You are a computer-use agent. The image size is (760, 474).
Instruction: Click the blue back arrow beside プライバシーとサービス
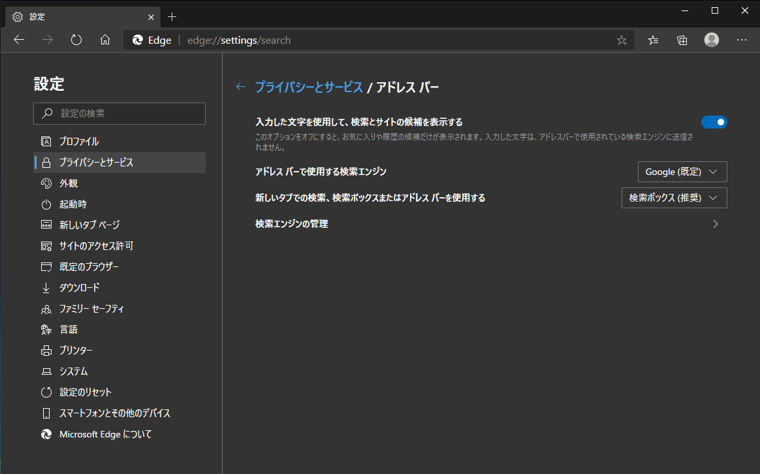(x=240, y=87)
